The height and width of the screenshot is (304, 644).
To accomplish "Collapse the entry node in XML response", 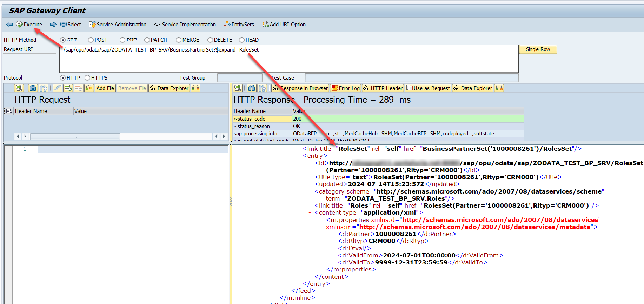I will click(x=298, y=156).
